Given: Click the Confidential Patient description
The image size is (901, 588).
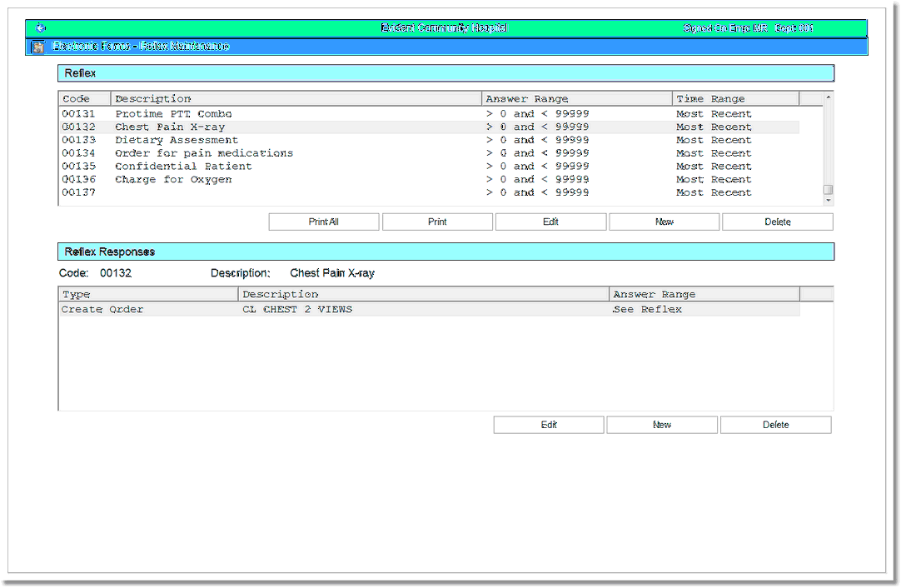Looking at the screenshot, I should 183,167.
